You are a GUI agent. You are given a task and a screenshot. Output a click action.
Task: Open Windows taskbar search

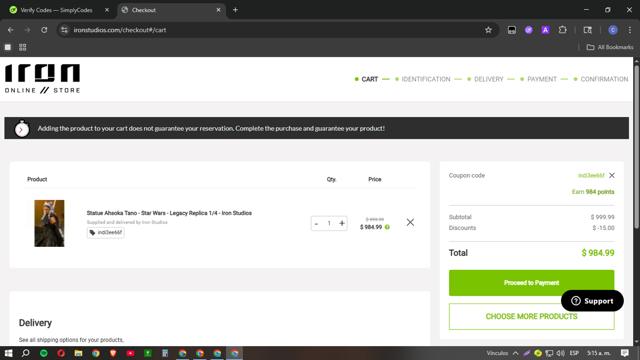click(x=26, y=353)
